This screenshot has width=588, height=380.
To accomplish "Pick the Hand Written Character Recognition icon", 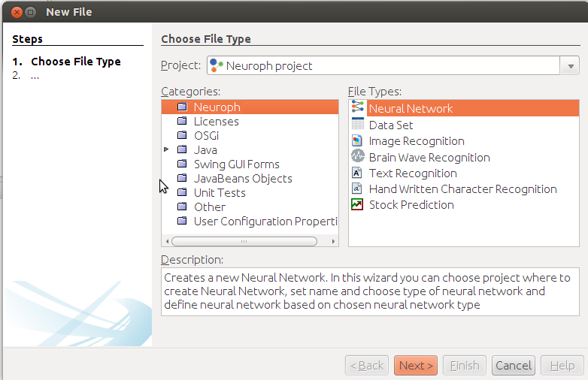I will click(358, 188).
